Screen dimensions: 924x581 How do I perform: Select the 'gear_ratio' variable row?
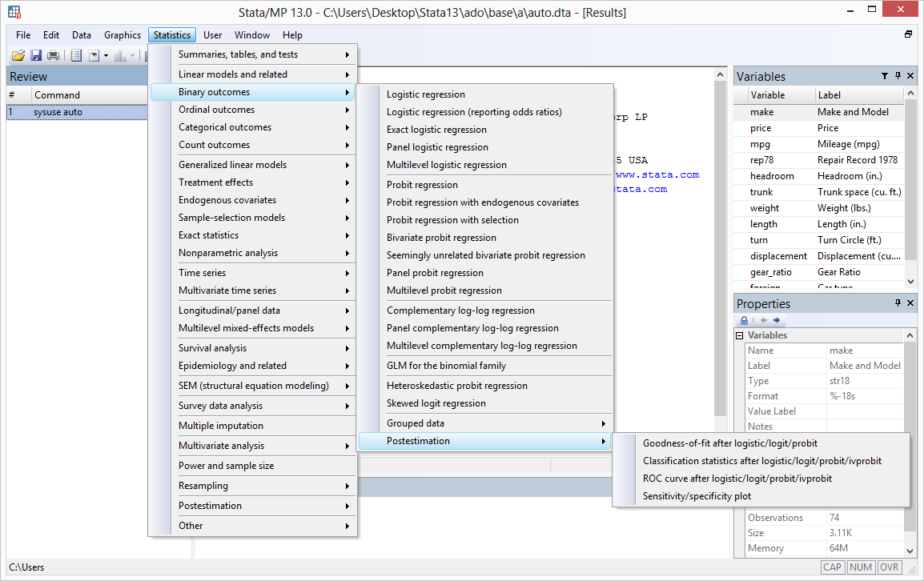[x=818, y=272]
